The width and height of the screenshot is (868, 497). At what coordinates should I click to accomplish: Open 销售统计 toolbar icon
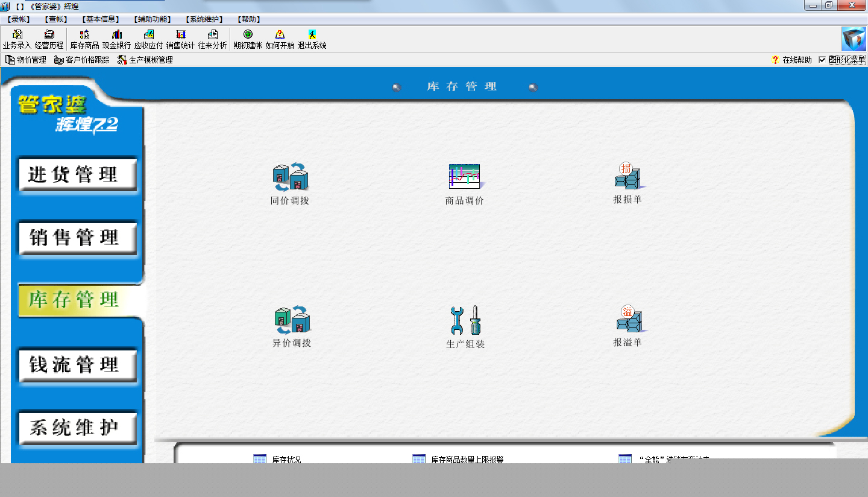coord(180,39)
